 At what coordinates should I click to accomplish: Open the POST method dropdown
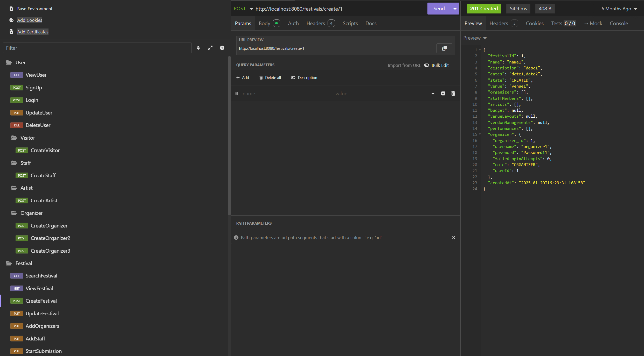pos(251,9)
